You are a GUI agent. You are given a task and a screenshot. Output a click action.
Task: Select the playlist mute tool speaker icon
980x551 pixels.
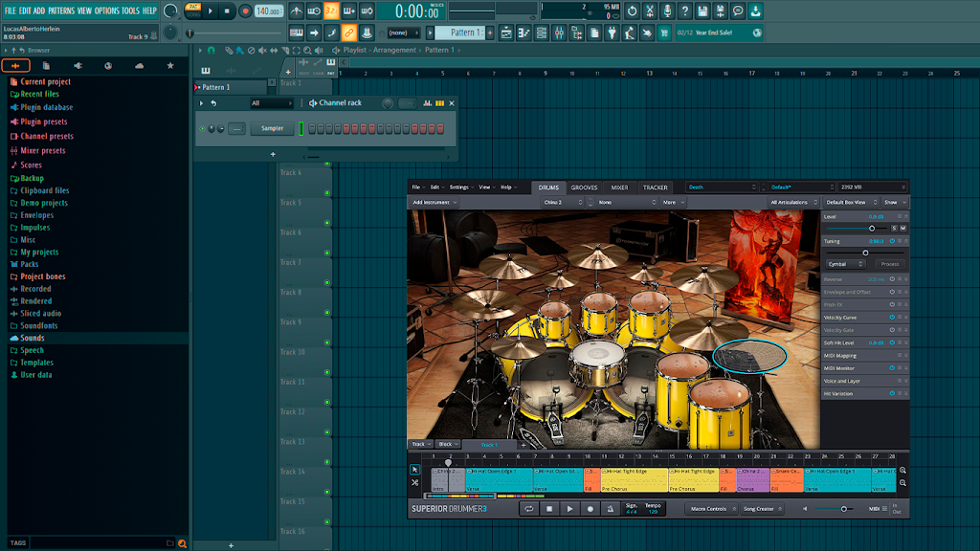click(x=262, y=50)
